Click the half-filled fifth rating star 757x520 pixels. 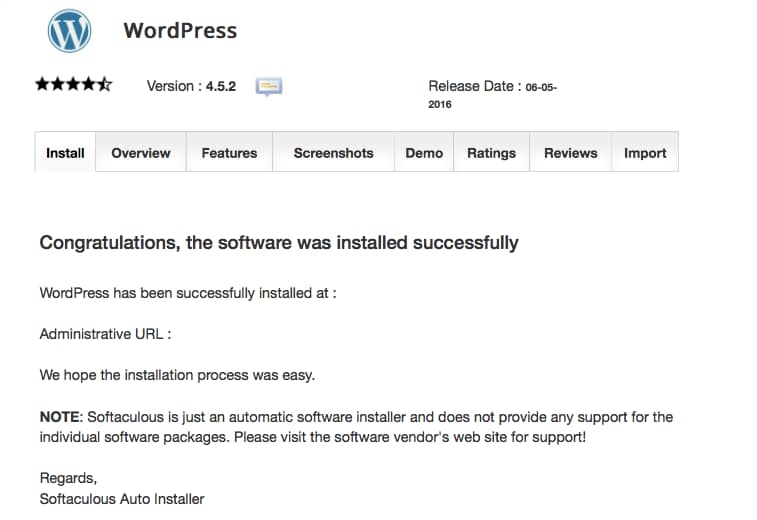click(105, 85)
